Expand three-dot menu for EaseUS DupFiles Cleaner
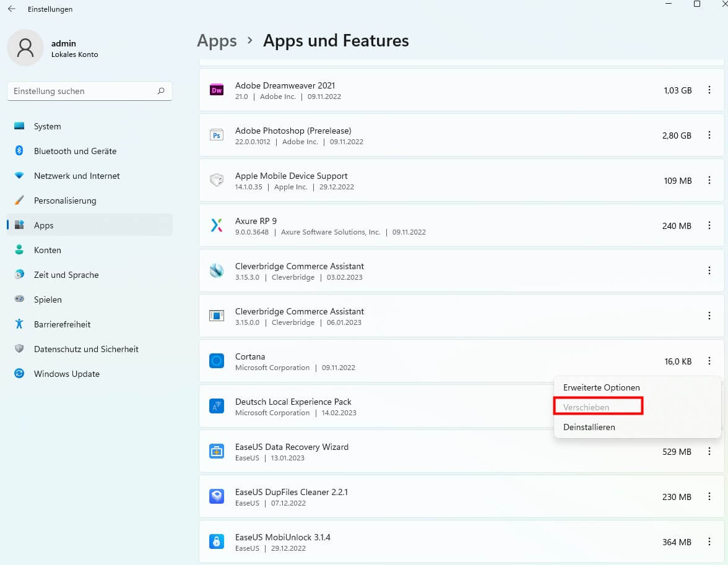728x565 pixels. 709,497
